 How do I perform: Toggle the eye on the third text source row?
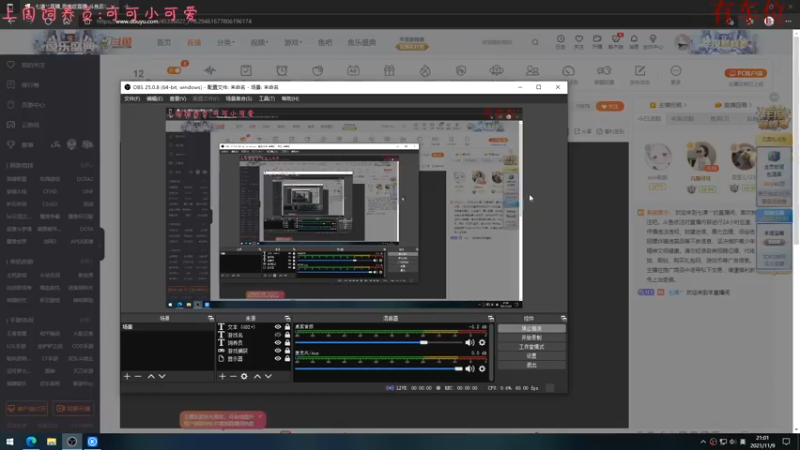(278, 343)
